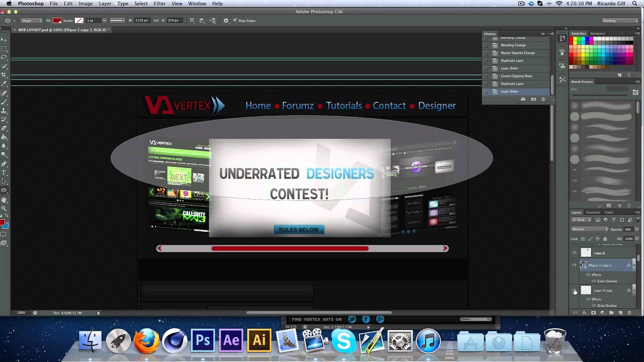This screenshot has width=644, height=362.
Task: Select the Ellipse shape tool
Action: [x=4, y=191]
